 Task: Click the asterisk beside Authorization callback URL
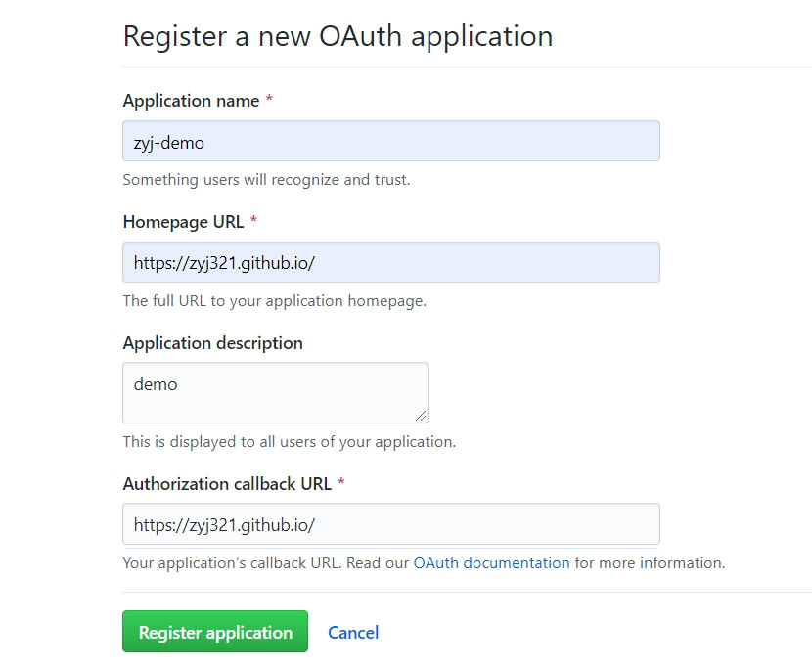341,485
